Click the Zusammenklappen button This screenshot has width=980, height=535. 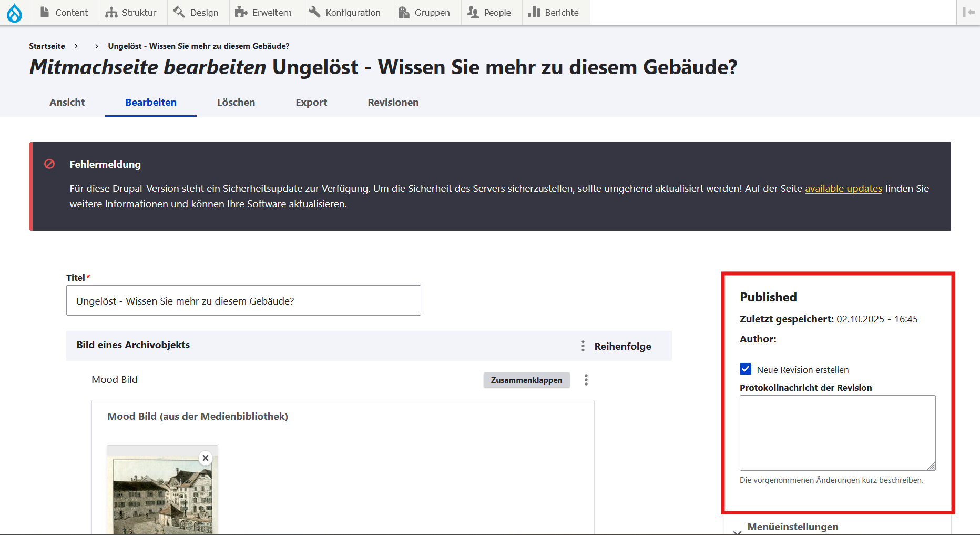526,380
